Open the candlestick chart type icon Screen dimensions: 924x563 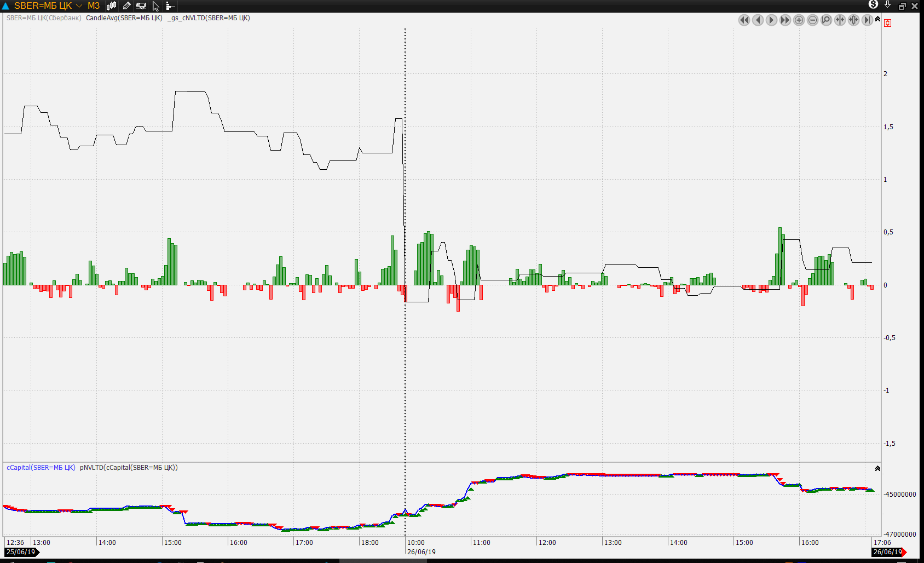click(x=112, y=6)
